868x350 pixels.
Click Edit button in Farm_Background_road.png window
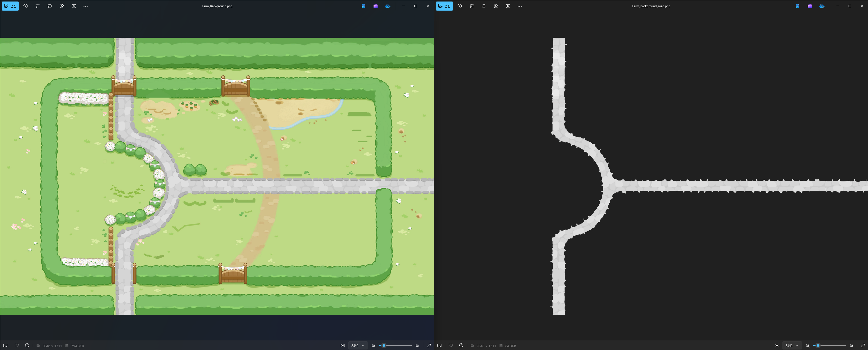444,6
